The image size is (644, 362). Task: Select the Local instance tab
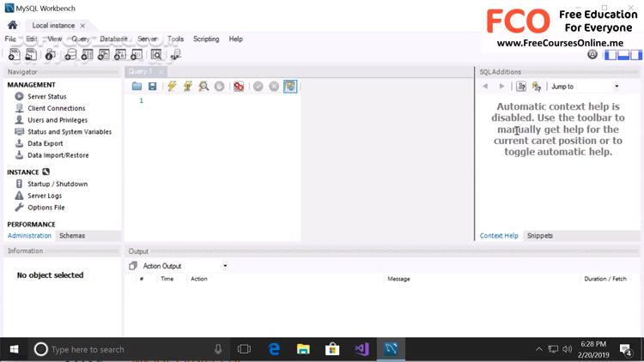pos(53,26)
